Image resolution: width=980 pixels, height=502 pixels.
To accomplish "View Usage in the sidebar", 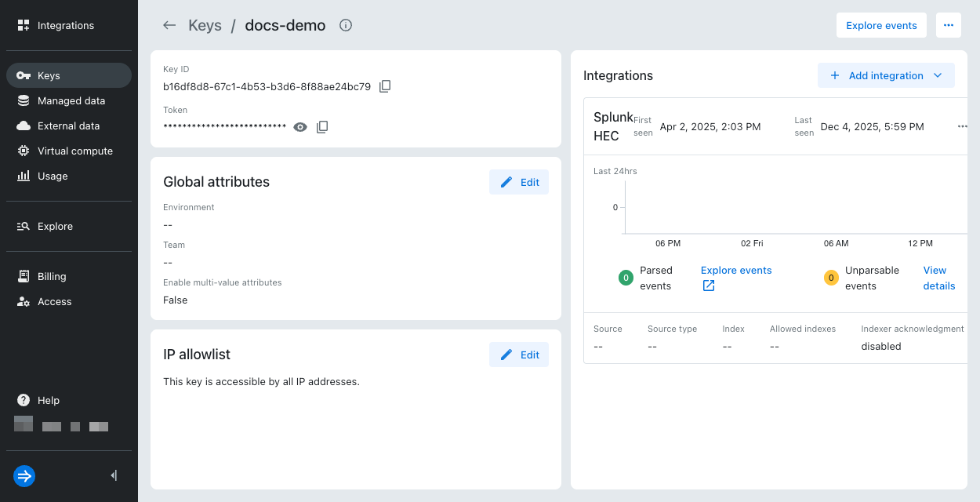I will 69,176.
